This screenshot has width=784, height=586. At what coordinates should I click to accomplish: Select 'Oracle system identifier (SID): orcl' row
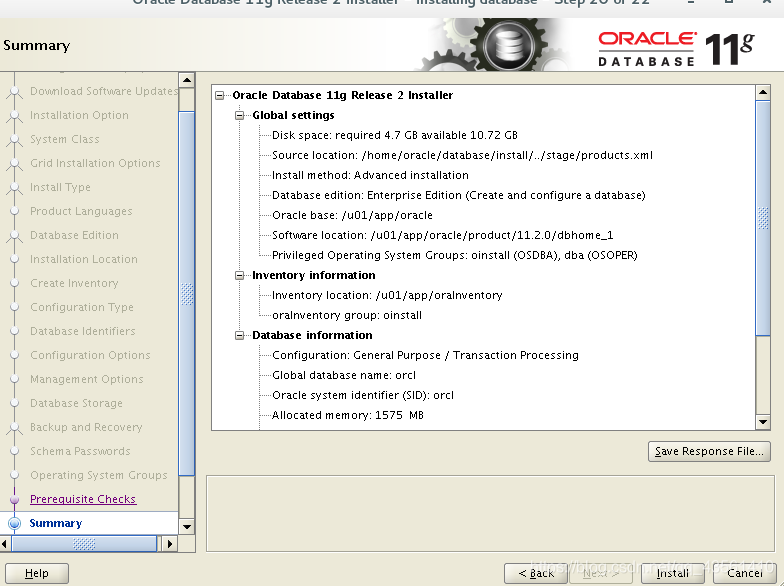coord(363,396)
